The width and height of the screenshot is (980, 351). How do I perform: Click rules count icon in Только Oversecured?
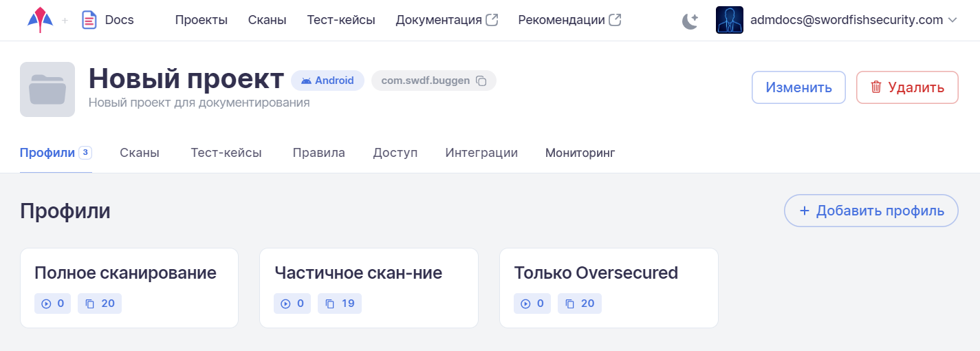(x=569, y=304)
